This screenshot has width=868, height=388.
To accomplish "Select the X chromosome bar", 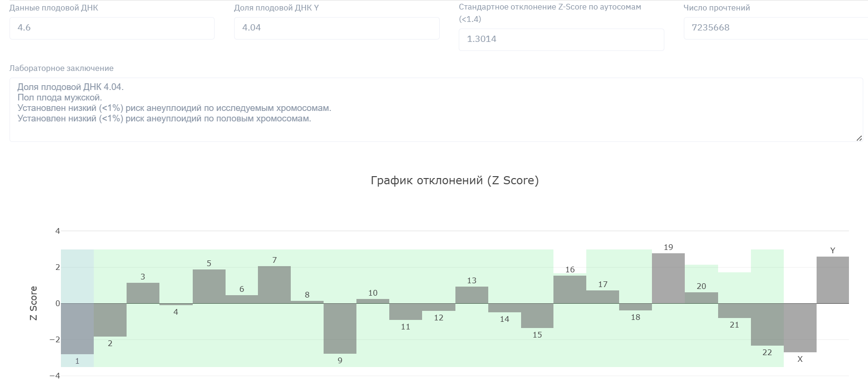I will click(800, 328).
